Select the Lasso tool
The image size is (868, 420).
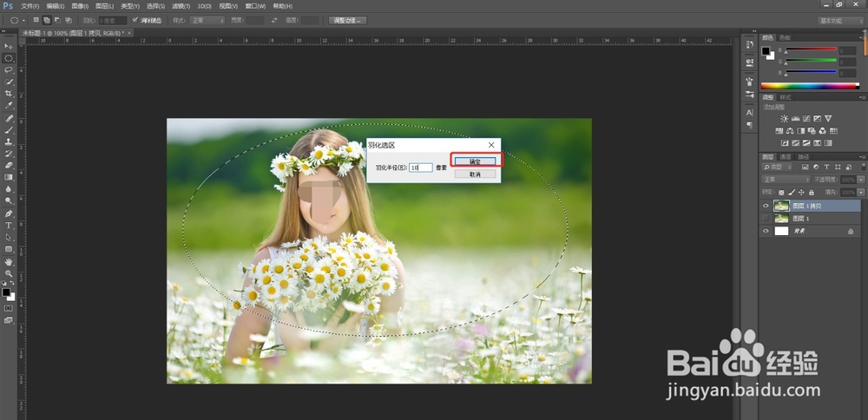click(x=9, y=69)
